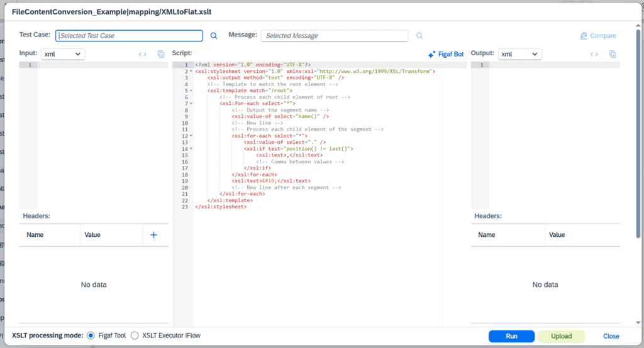Image resolution: width=644 pixels, height=348 pixels.
Task: Click xsl:if test position line
Action: (x=298, y=148)
